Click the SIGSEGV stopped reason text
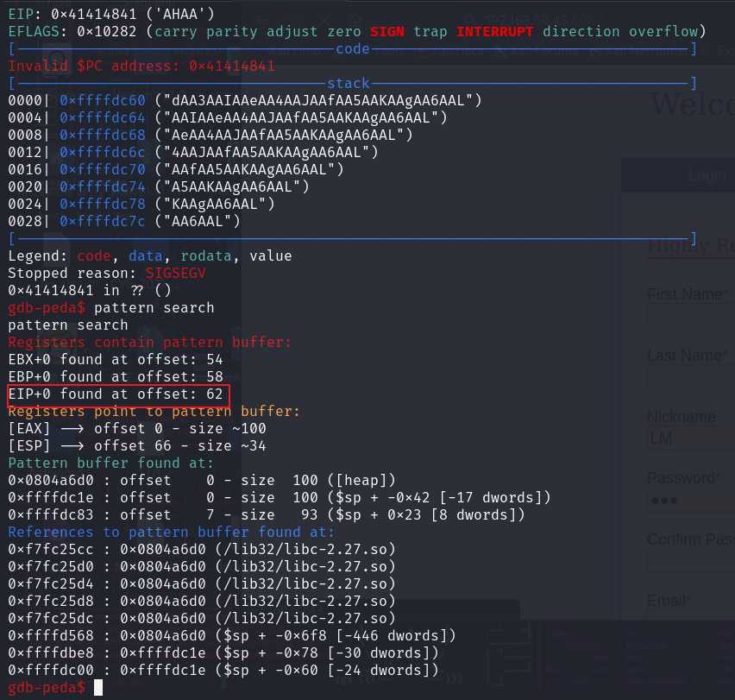This screenshot has width=735, height=700. [x=175, y=274]
